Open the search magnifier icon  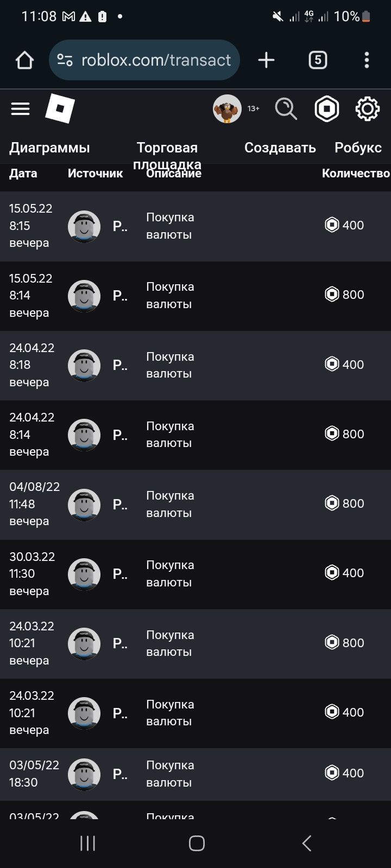pyautogui.click(x=286, y=109)
